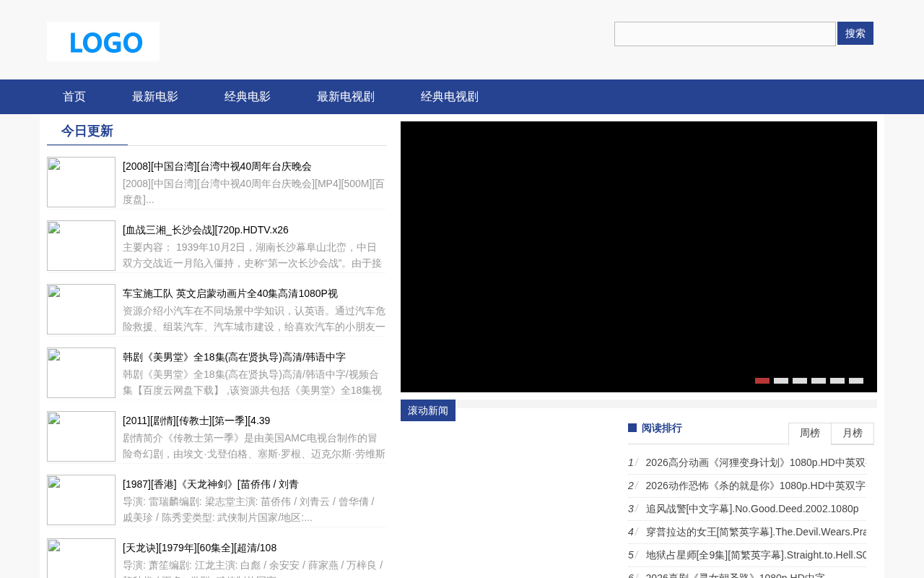
Task: Select the last carousel indicator dot
Action: [x=856, y=381]
